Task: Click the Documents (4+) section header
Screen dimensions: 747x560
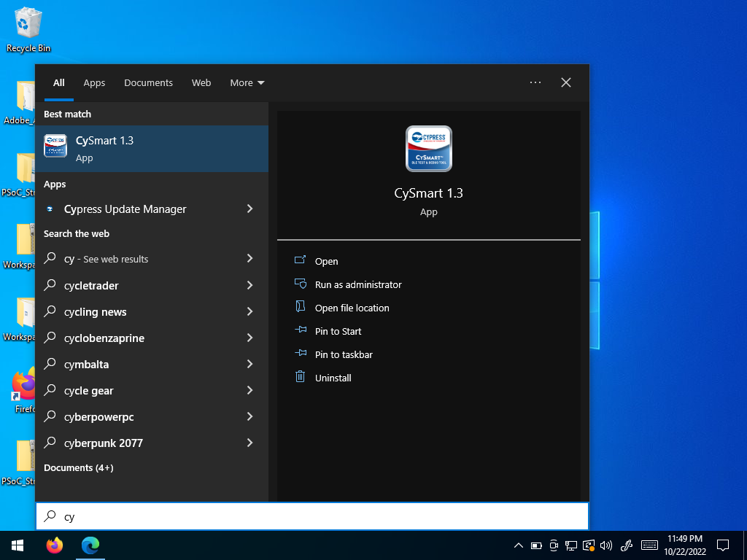Action: point(79,467)
